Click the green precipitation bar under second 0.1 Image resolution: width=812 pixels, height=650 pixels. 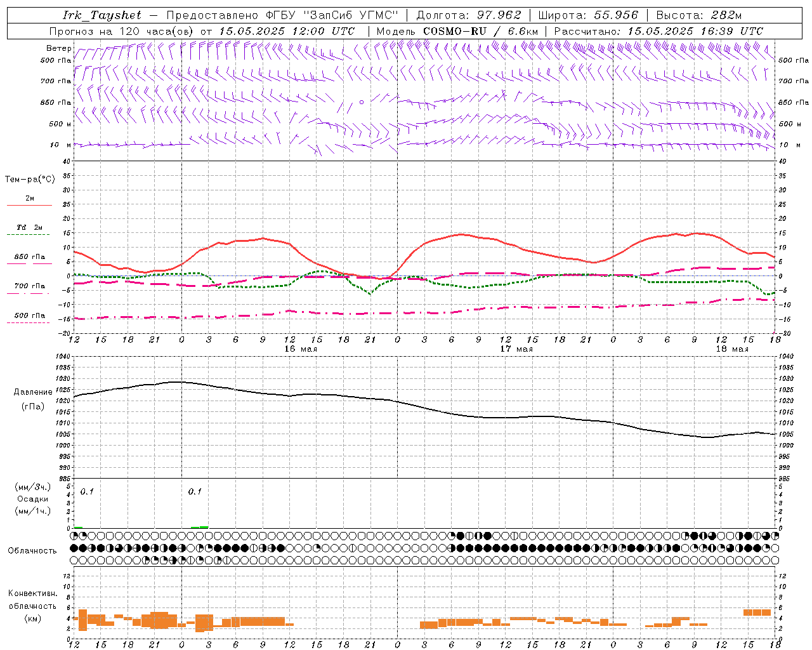200,527
